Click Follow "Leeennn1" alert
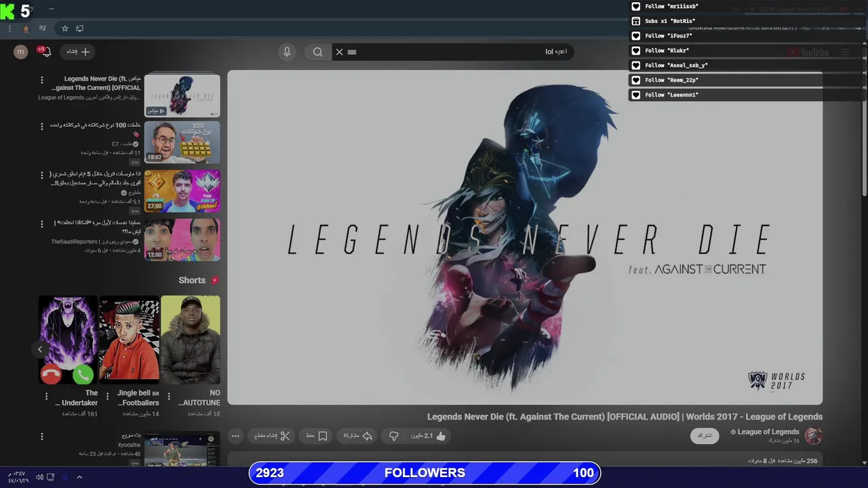This screenshot has height=488, width=868. [x=748, y=95]
